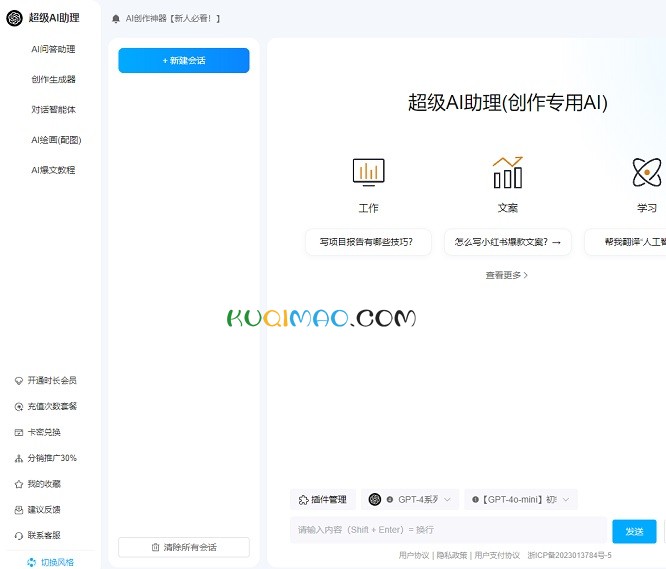Click 建议反馈 label
Viewport: 666px width, 569px height.
pos(44,510)
